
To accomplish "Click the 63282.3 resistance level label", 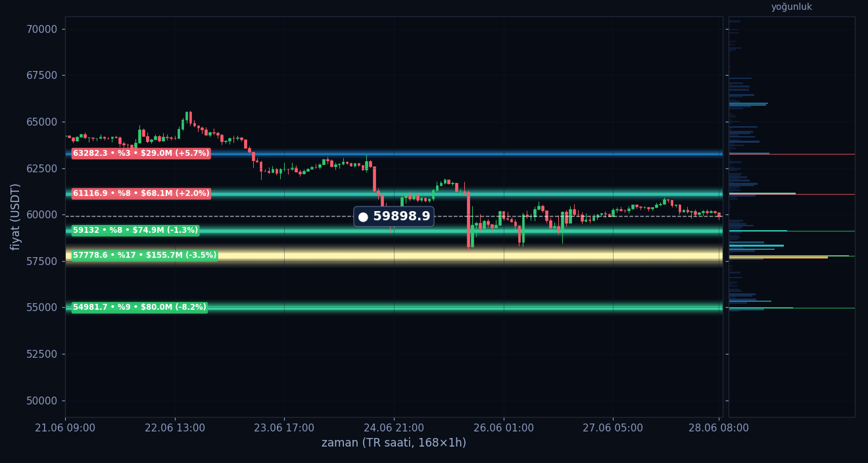I will click(x=141, y=153).
